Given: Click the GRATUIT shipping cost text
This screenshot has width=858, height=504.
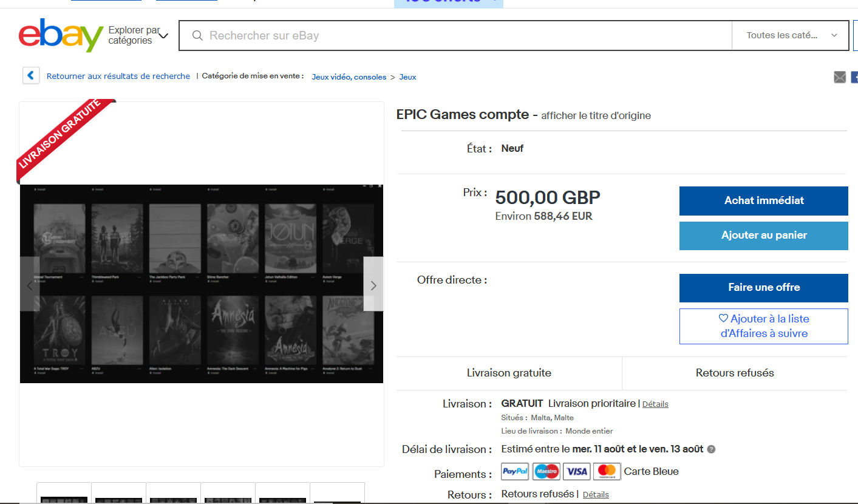Looking at the screenshot, I should [522, 404].
